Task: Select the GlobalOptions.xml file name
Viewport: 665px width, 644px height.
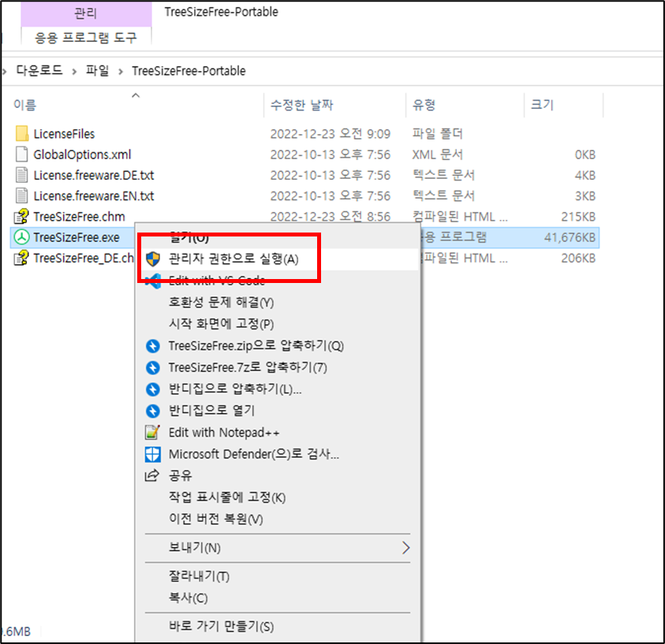Action: (x=83, y=154)
